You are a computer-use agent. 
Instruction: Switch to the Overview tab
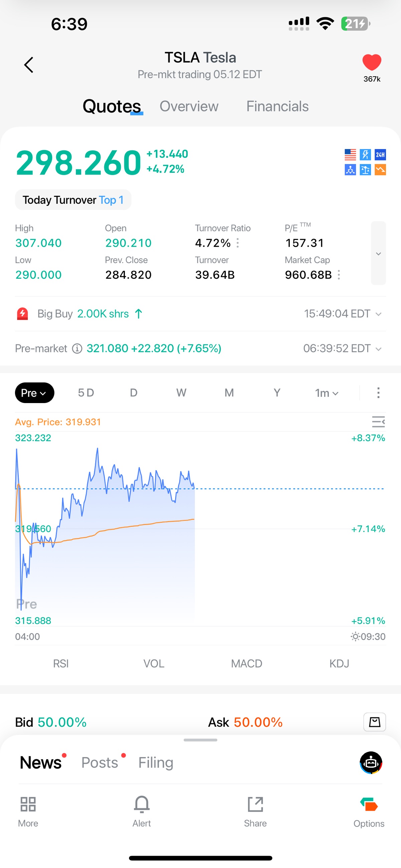tap(189, 107)
